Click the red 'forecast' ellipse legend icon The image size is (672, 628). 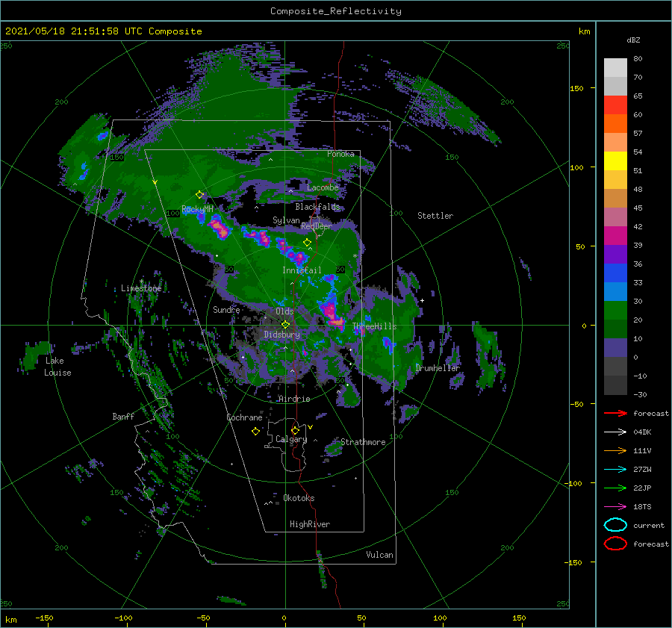coord(615,544)
